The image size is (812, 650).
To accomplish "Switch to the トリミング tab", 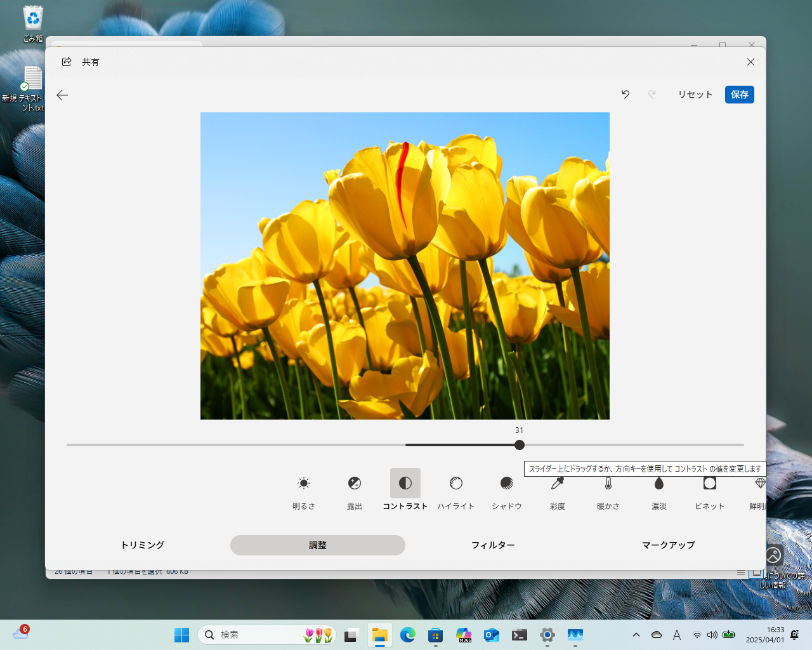I will tap(143, 545).
